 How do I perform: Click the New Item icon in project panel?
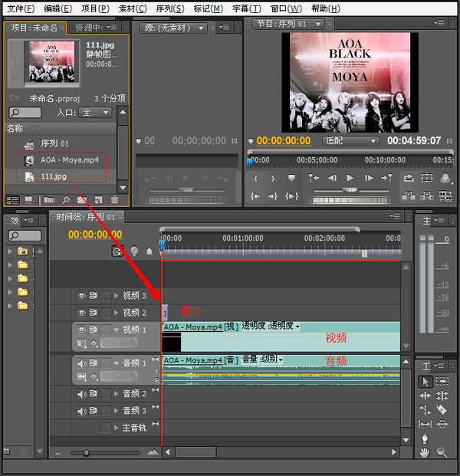98,200
